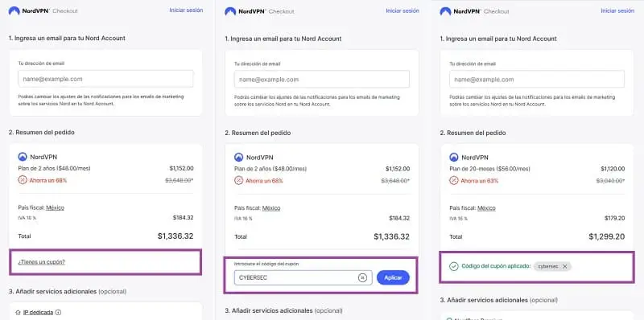Open the IP dedicada link
644x320 pixels.
click(38, 313)
